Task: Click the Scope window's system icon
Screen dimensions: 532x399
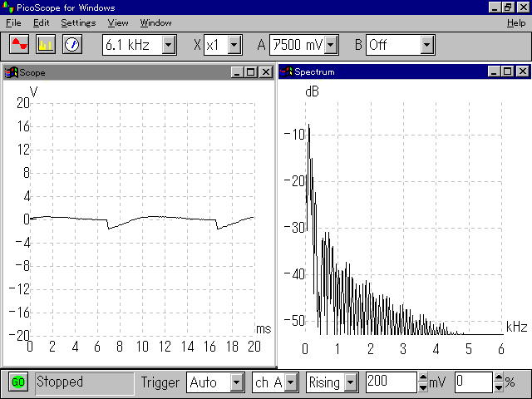Action: pos(11,72)
